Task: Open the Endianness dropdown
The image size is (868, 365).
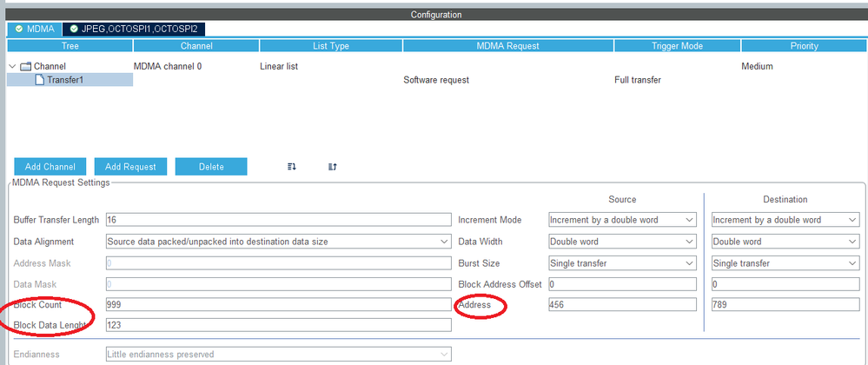Action: [278, 354]
